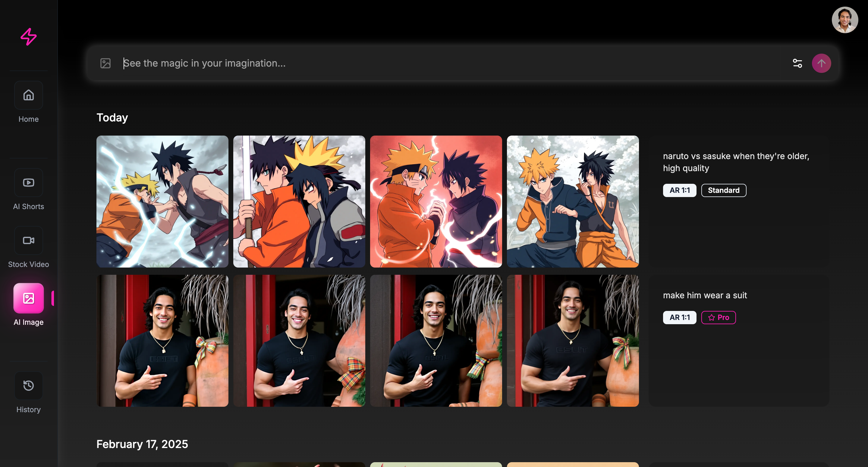Screen dimensions: 868x467
Task: Click the Standard quality tag
Action: coord(724,190)
